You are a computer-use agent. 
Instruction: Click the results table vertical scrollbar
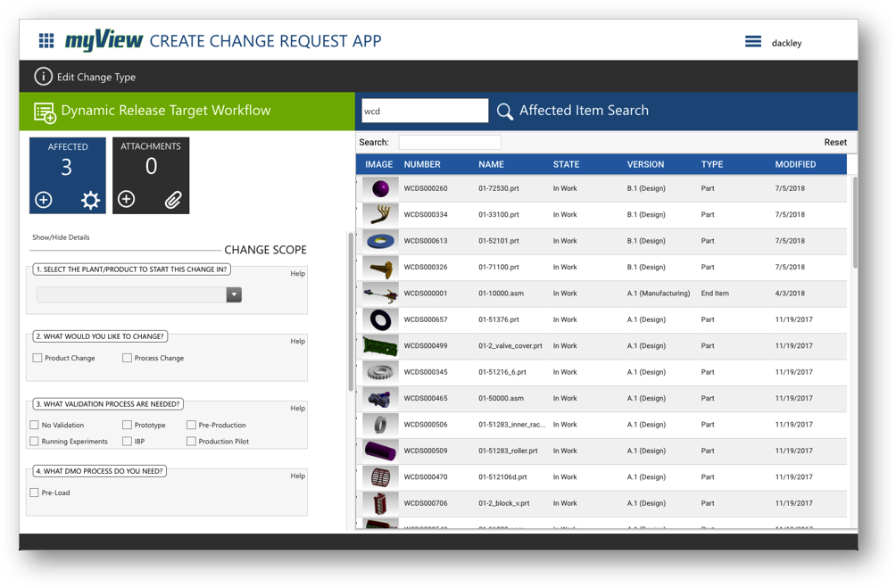[854, 222]
